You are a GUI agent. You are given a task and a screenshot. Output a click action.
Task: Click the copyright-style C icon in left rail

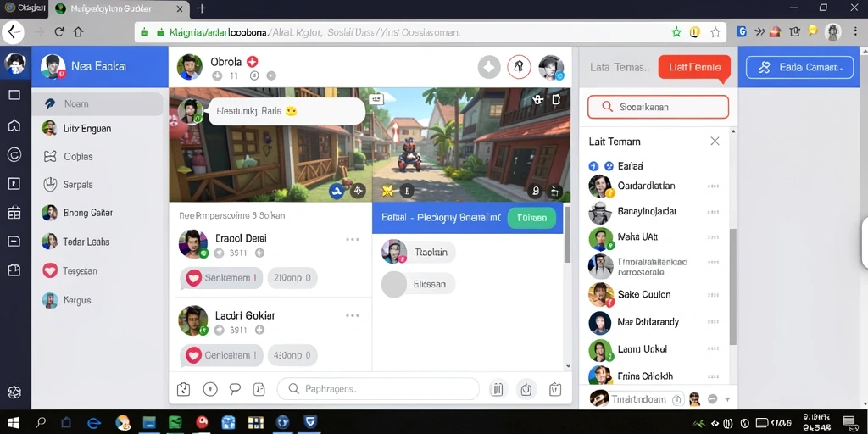(x=14, y=155)
